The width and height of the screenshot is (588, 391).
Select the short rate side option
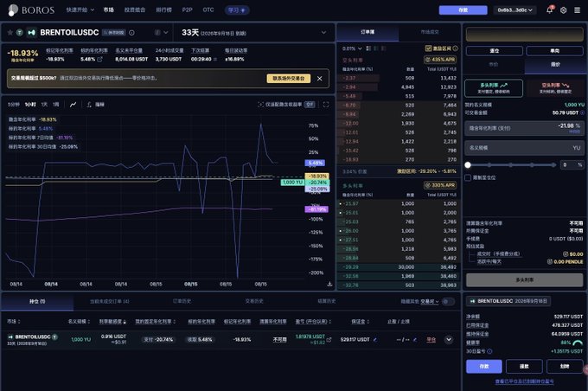[555, 88]
